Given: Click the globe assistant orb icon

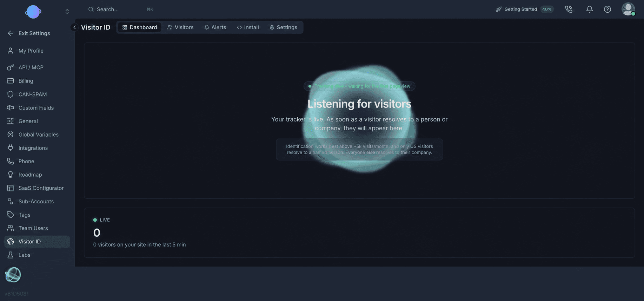Looking at the screenshot, I should point(13,275).
